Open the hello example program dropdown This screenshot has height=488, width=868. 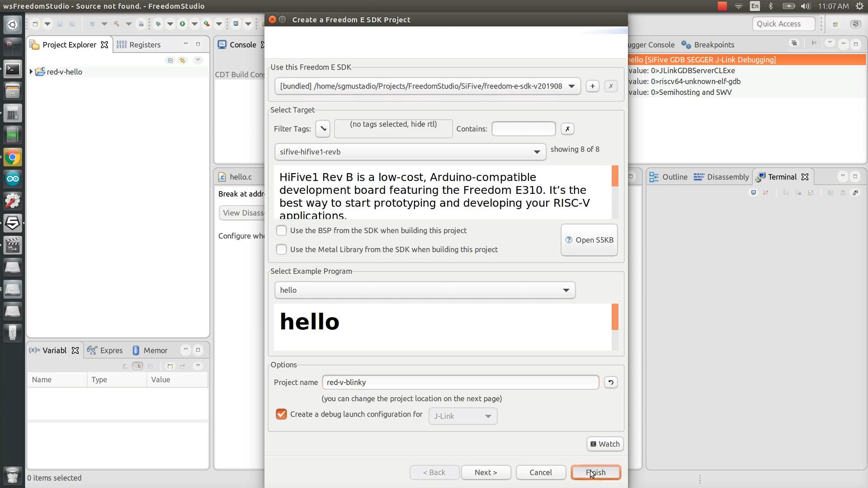point(425,290)
